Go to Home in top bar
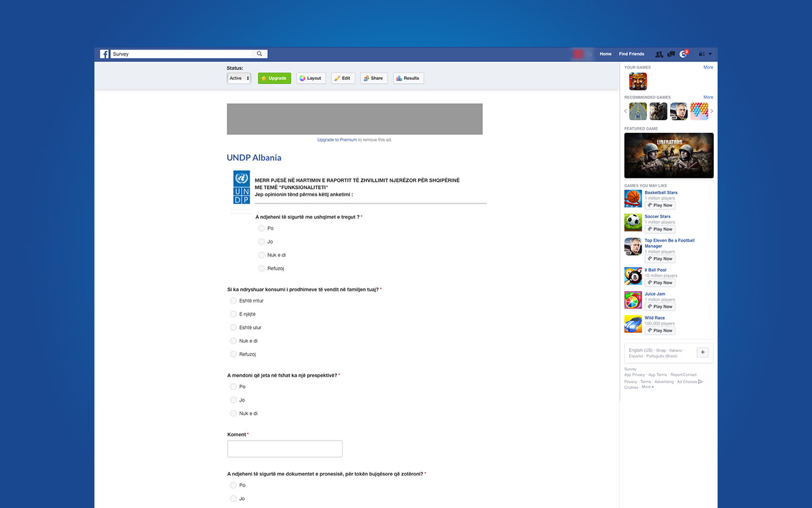812x508 pixels. click(605, 54)
